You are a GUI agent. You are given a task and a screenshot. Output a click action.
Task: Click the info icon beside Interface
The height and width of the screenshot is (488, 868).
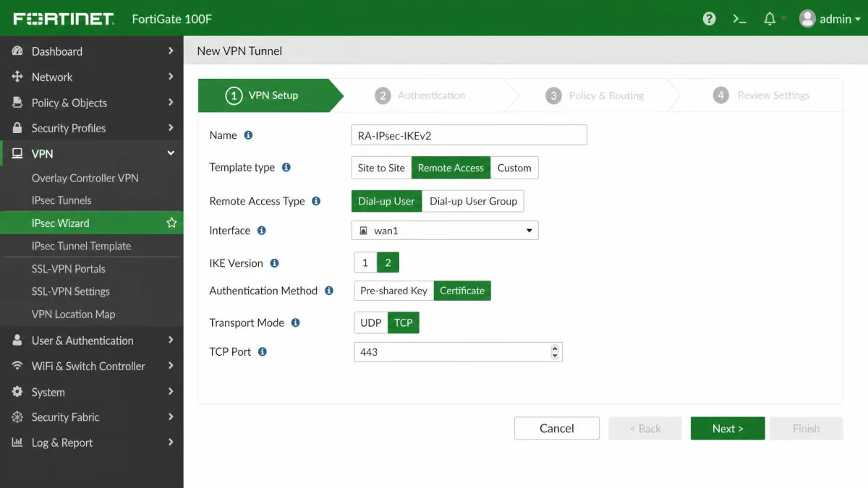tap(262, 231)
